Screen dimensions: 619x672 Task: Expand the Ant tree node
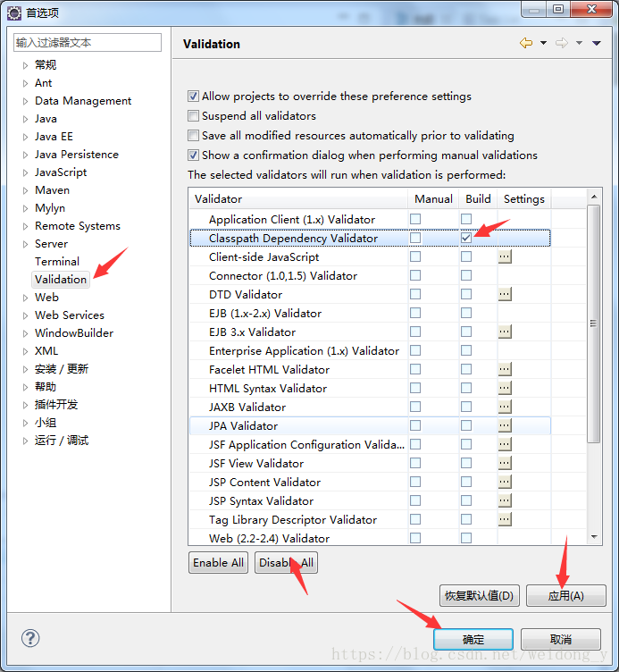[x=25, y=83]
